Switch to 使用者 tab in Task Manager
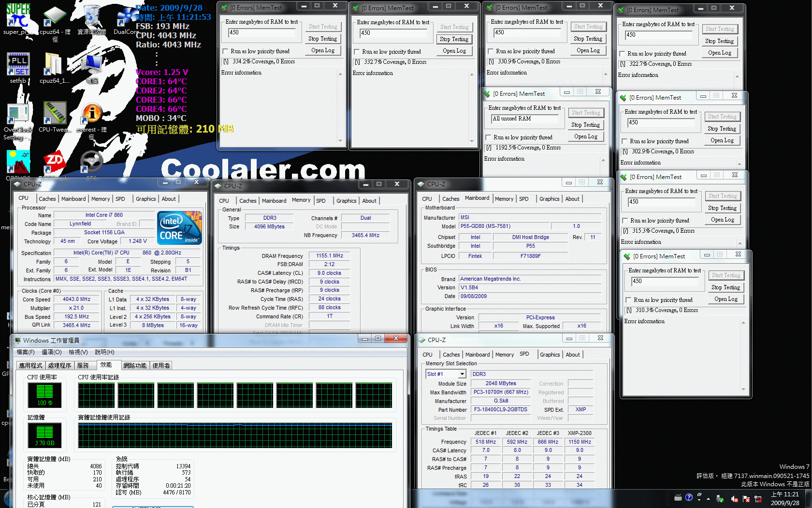The height and width of the screenshot is (508, 812). 161,366
